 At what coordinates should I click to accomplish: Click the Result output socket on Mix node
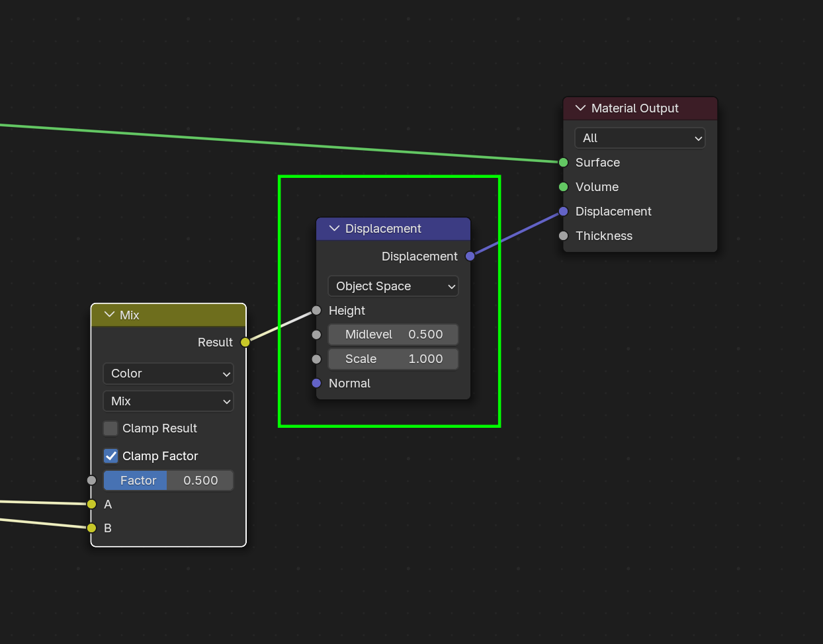point(245,342)
